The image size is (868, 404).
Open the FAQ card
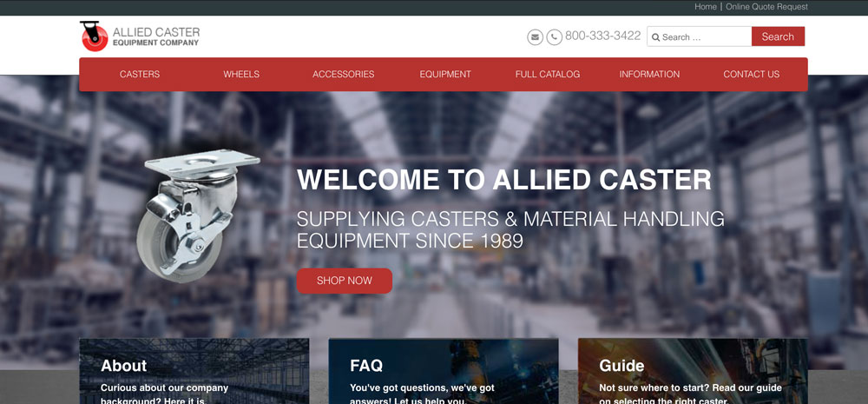(444, 371)
